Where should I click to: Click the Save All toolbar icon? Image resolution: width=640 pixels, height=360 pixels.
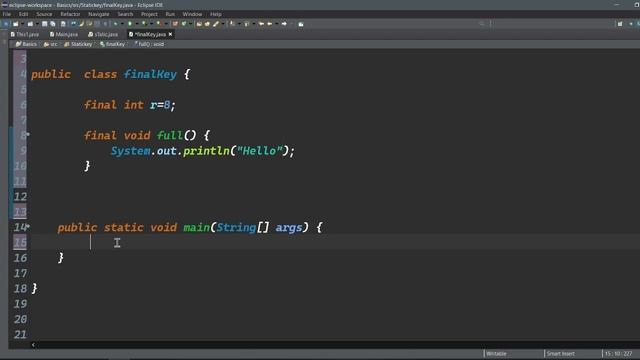53,24
